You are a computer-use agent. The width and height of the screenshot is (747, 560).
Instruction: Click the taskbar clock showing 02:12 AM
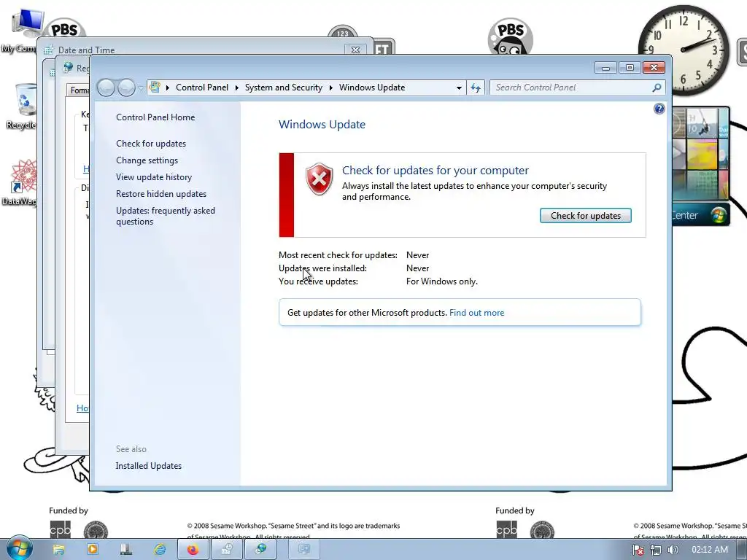710,550
